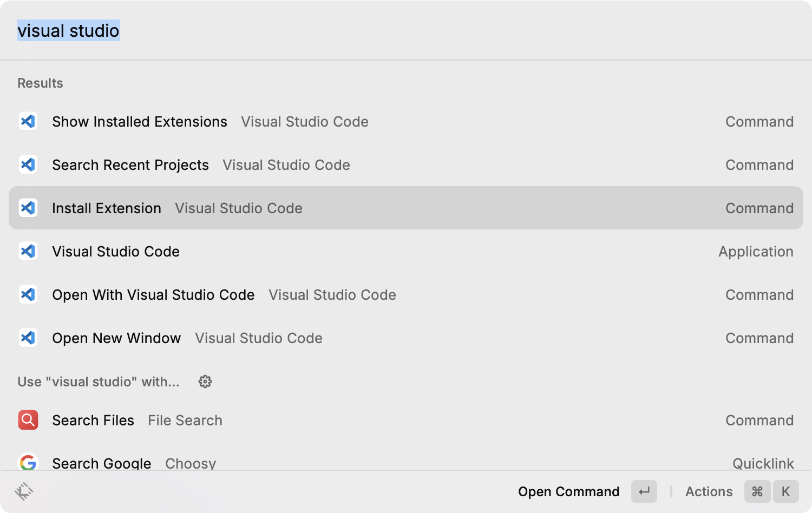Click the ⌘ key badge near Actions
This screenshot has height=513, width=812.
coord(757,491)
